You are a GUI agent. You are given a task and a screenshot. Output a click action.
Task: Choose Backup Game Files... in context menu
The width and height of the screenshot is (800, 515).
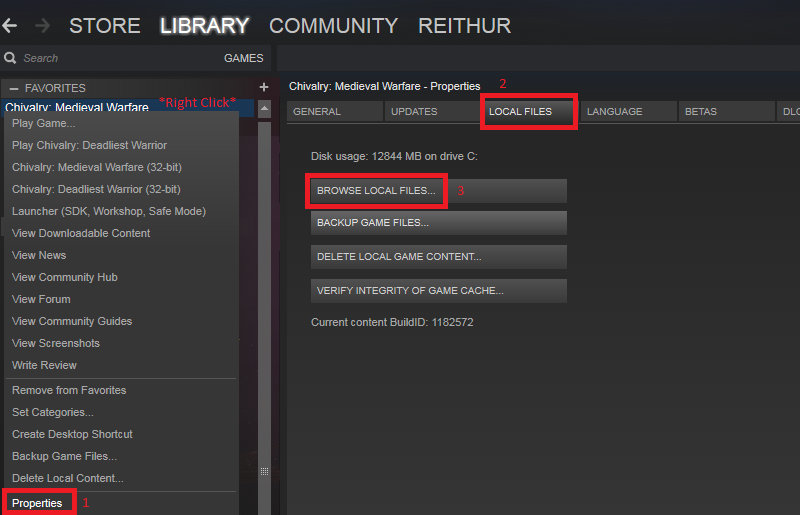pos(121,456)
